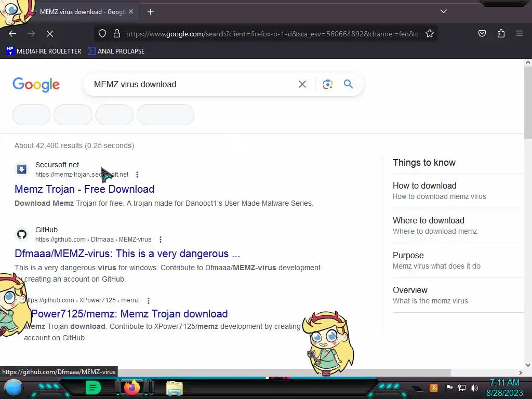Viewport: 532px width, 399px height.
Task: Go forward using the forward arrow
Action: tap(31, 34)
